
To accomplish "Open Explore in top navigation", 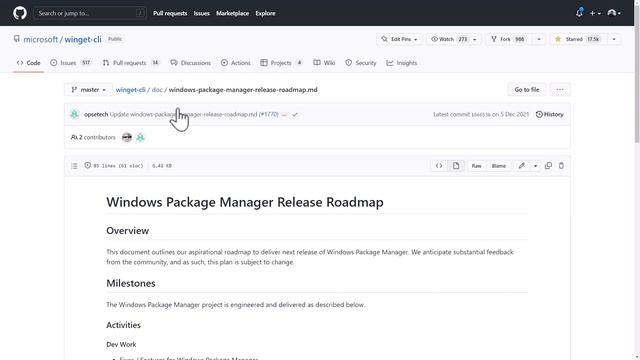I will coord(265,13).
